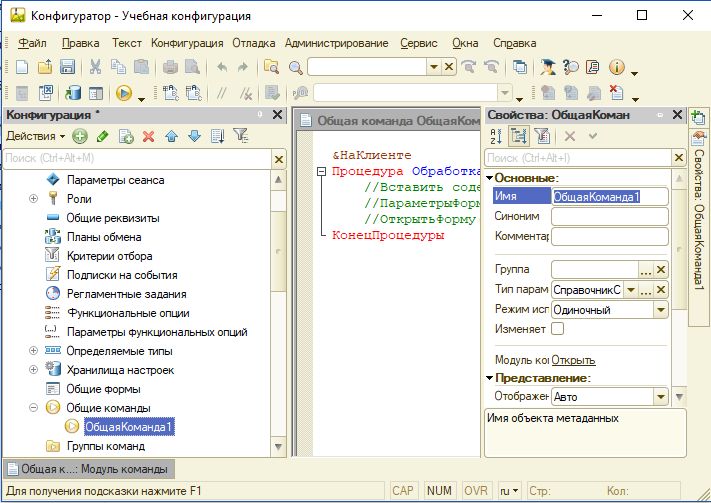Expand the Роли tree node
This screenshot has height=503, width=711.
(34, 199)
